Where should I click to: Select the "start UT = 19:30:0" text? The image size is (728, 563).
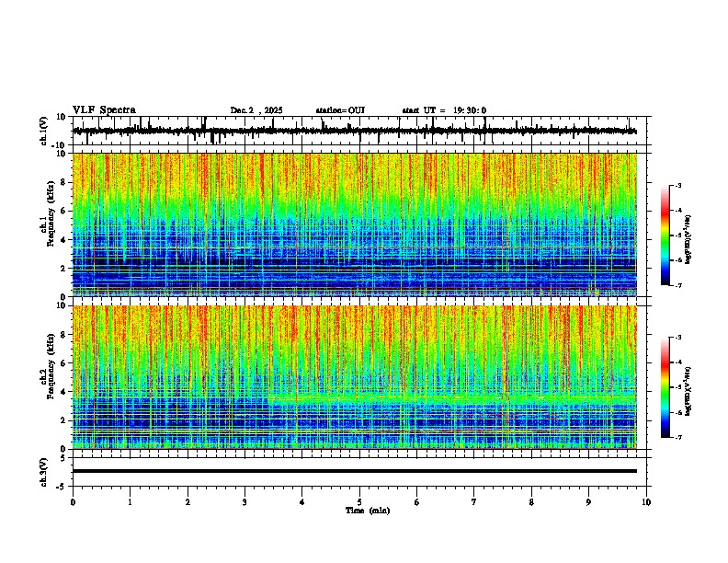tap(444, 110)
